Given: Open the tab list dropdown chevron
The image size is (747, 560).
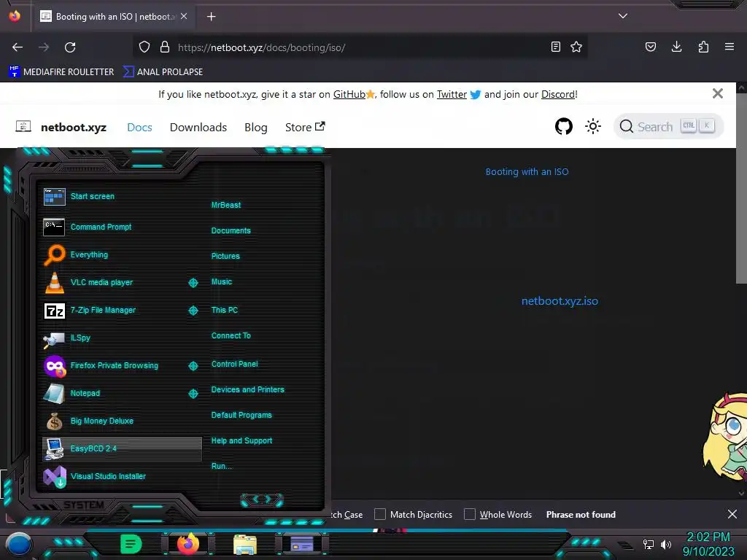Looking at the screenshot, I should 623,16.
